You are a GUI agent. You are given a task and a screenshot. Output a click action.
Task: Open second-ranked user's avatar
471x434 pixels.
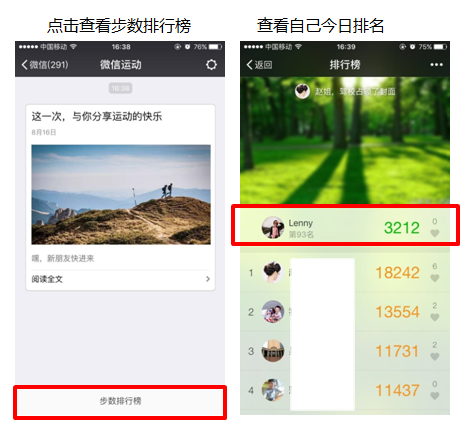pyautogui.click(x=272, y=312)
